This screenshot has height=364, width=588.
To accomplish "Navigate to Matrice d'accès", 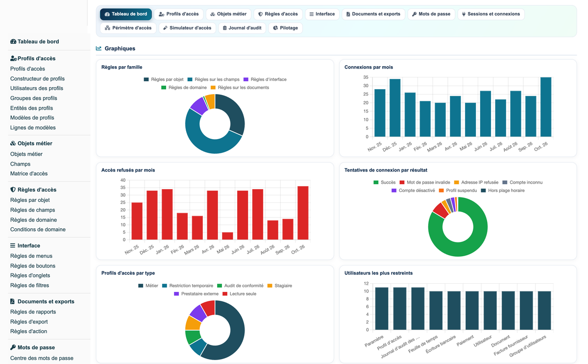I will 29,174.
